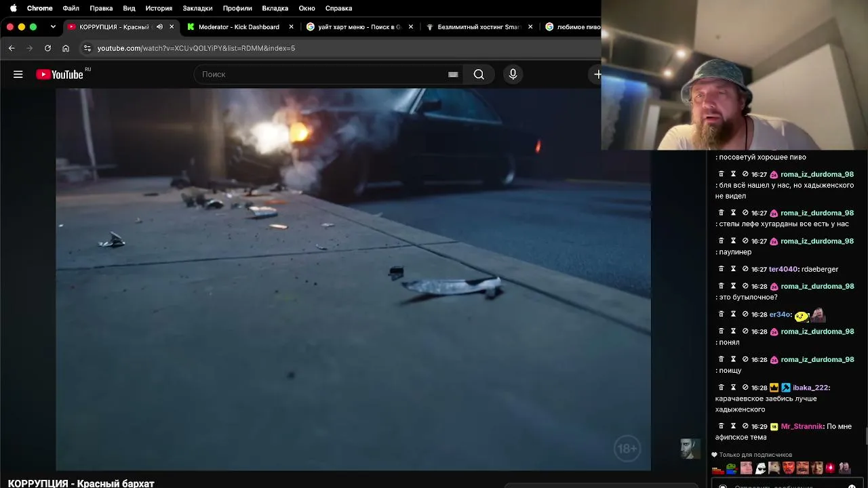This screenshot has height=488, width=868.
Task: Open the Закладки menu
Action: (197, 8)
